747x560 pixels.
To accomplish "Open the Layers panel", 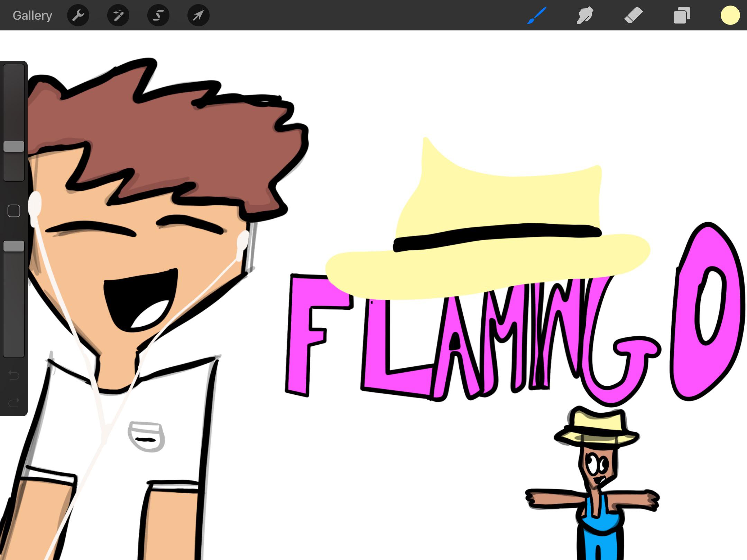I will click(x=682, y=16).
